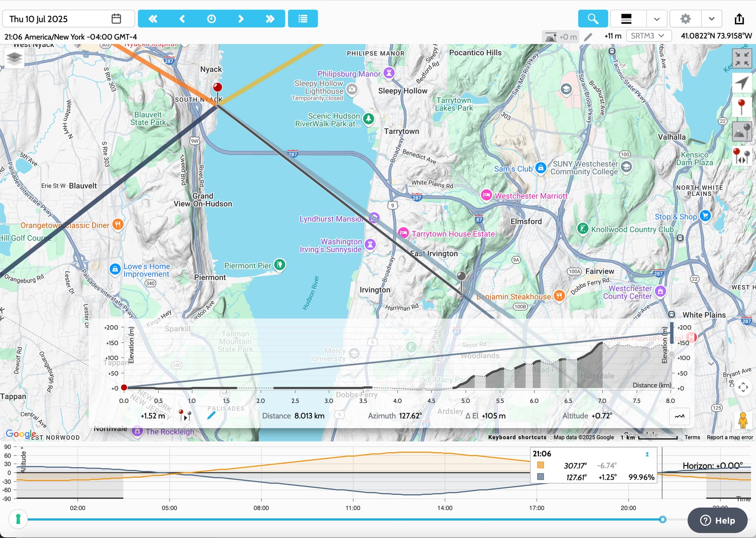
Task: Click the Keyboard shortcuts link
Action: tap(517, 437)
